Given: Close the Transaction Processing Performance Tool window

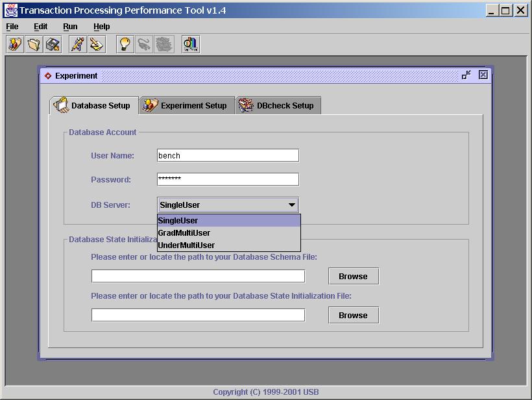Looking at the screenshot, I should coord(520,10).
